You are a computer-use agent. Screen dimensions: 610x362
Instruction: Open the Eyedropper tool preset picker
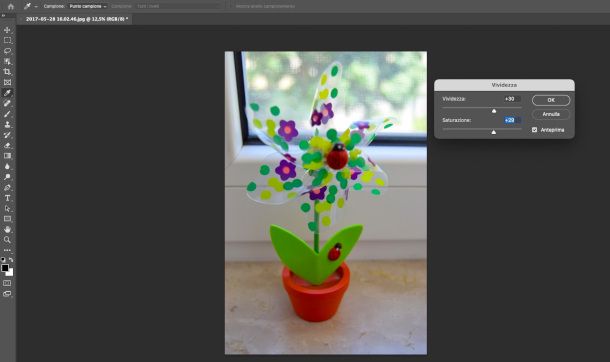coord(30,6)
